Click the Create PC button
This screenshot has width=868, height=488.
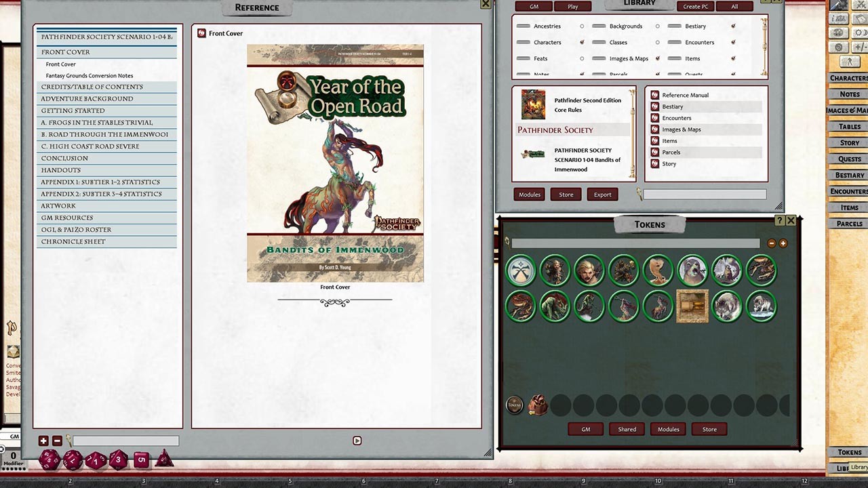click(x=695, y=6)
